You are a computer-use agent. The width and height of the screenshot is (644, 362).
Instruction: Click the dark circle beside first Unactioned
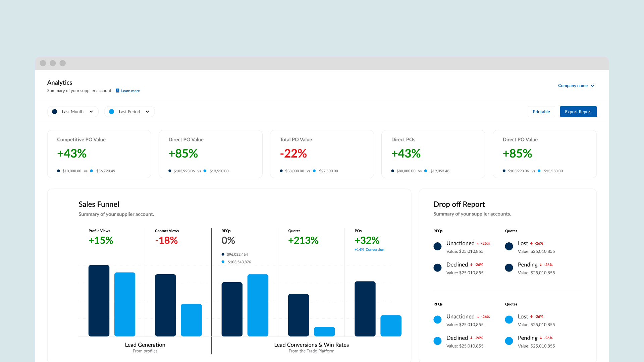point(437,246)
